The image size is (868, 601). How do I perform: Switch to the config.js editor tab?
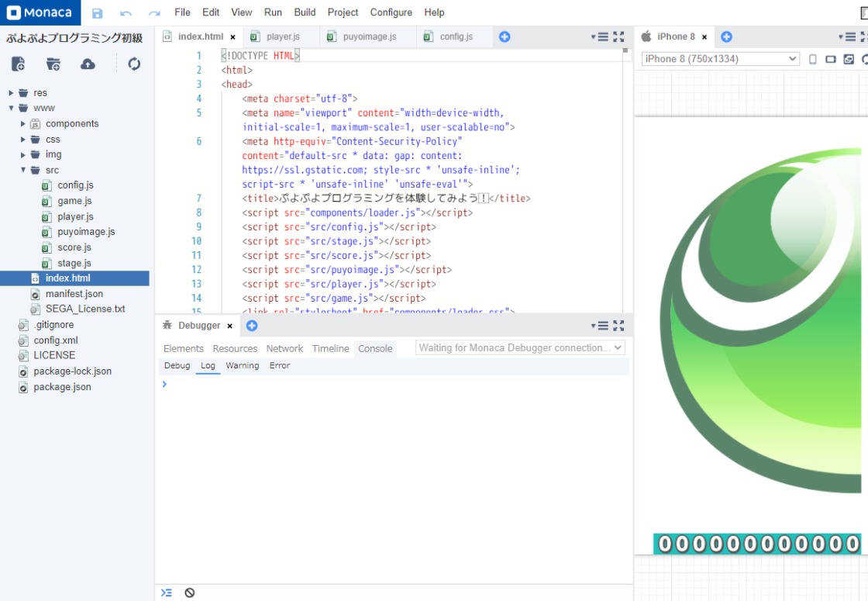point(454,36)
